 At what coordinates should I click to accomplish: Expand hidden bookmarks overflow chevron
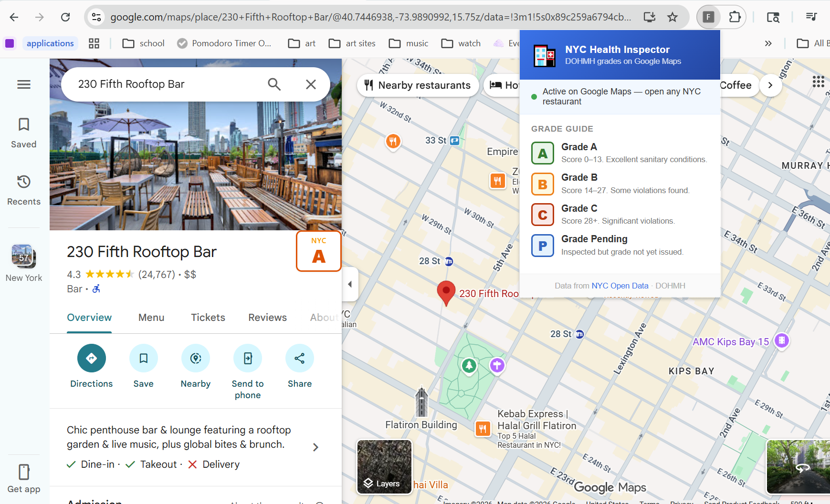click(x=768, y=43)
